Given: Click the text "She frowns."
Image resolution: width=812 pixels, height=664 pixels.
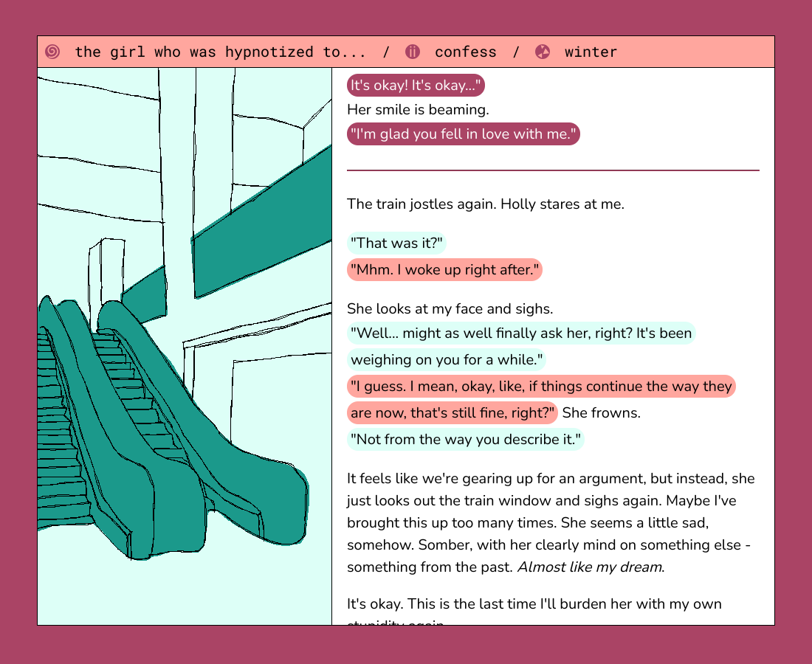Looking at the screenshot, I should [x=601, y=413].
